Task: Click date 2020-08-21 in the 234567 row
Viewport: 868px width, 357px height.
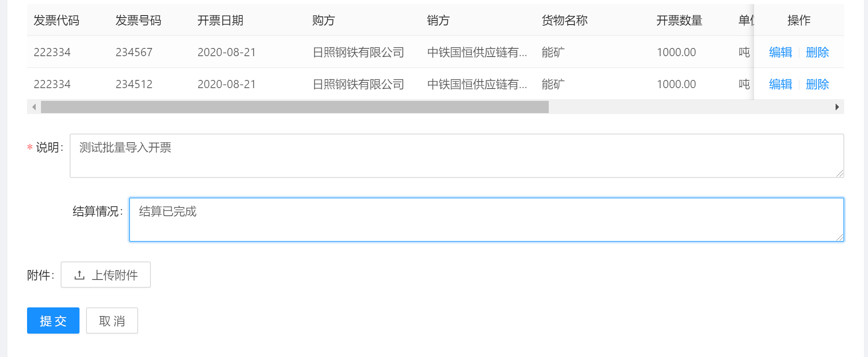Action: coord(227,52)
